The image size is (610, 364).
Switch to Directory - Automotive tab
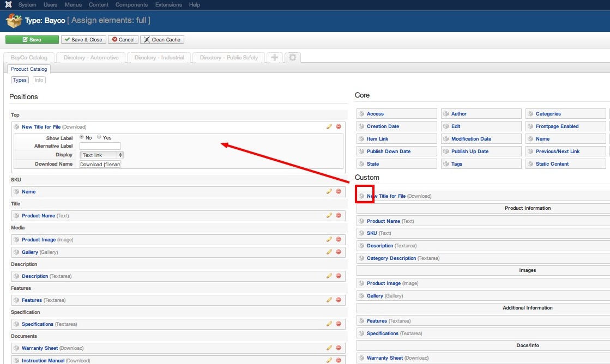(91, 58)
